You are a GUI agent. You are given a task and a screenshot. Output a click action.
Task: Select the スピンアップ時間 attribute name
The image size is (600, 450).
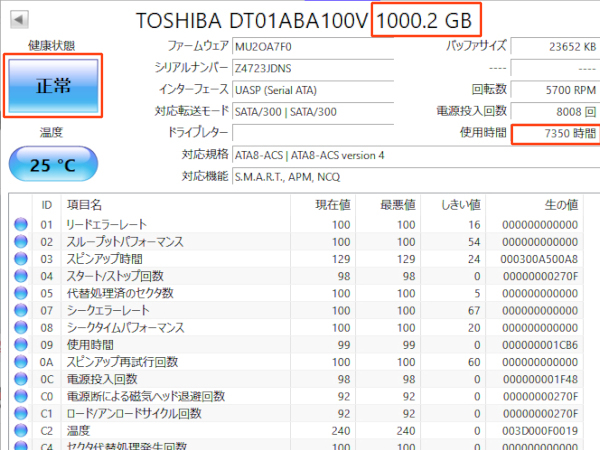104,259
